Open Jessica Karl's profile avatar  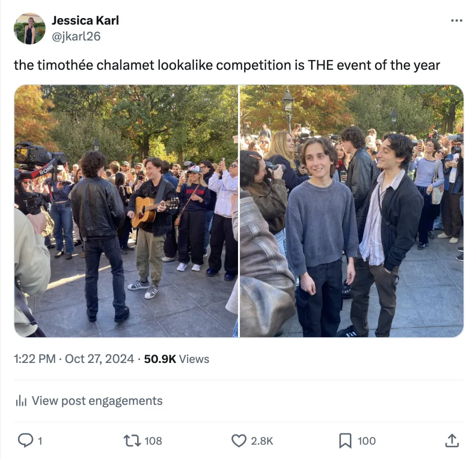pyautogui.click(x=30, y=29)
